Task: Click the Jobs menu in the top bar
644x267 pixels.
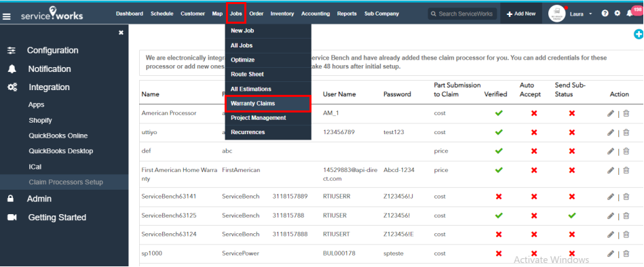Action: [x=235, y=14]
